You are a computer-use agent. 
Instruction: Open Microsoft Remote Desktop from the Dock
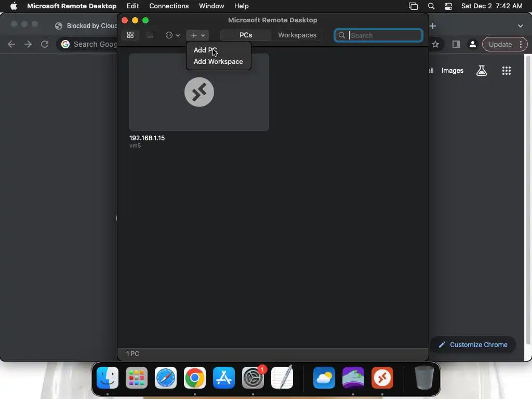coord(382,378)
